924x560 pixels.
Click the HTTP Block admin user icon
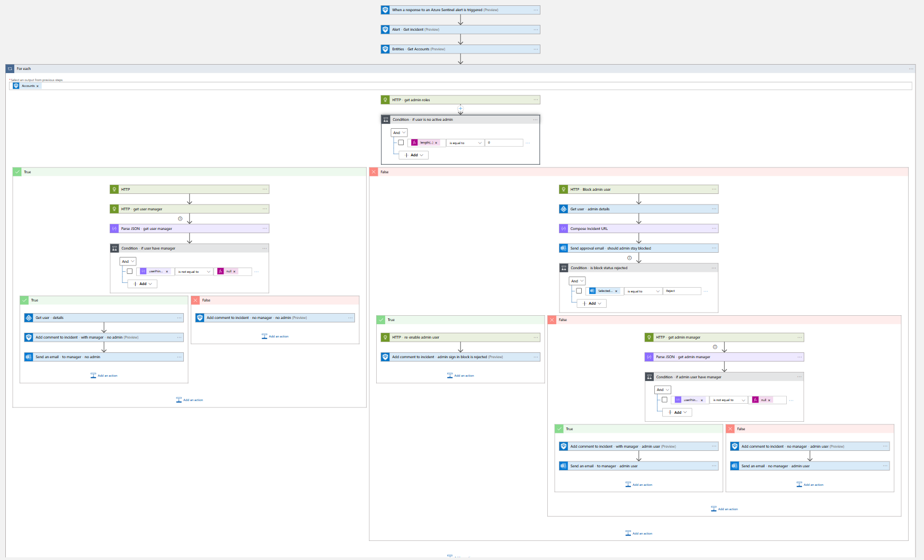[563, 189]
